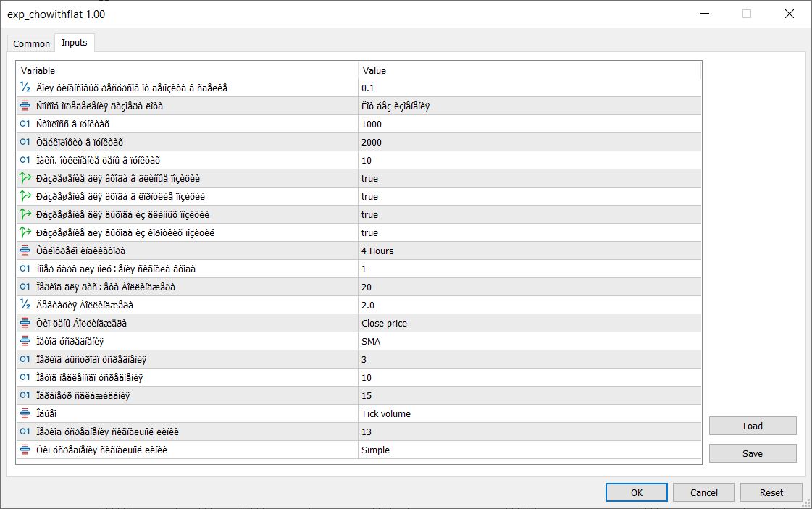
Task: Click the boolean arrow icon in the topmost true row
Action: (25, 178)
